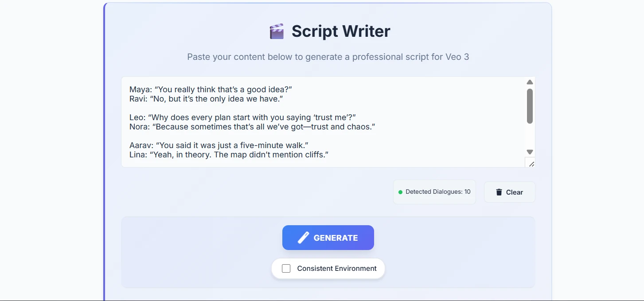Screen dimensions: 644x301
Task: Click the scrollbar thumb in the textarea
Action: tap(530, 106)
